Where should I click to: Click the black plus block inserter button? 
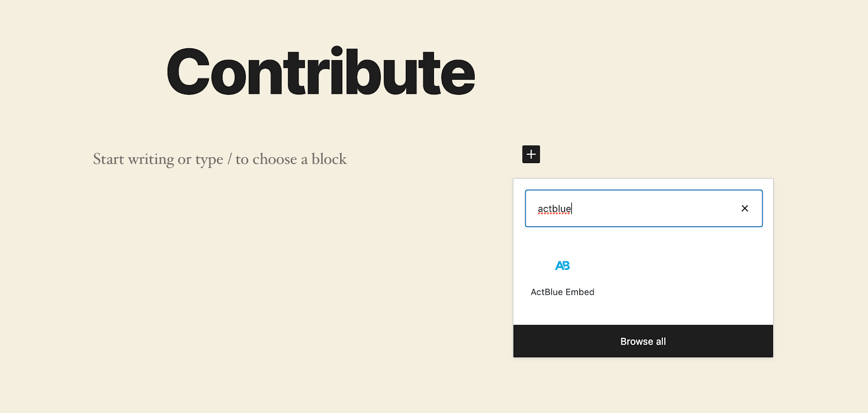pyautogui.click(x=531, y=154)
